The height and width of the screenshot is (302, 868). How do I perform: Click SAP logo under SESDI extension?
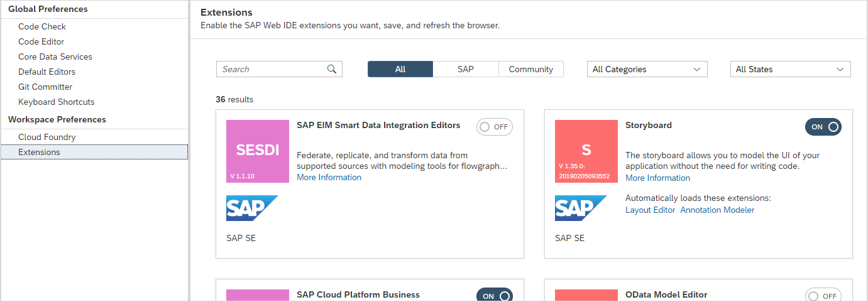(252, 208)
